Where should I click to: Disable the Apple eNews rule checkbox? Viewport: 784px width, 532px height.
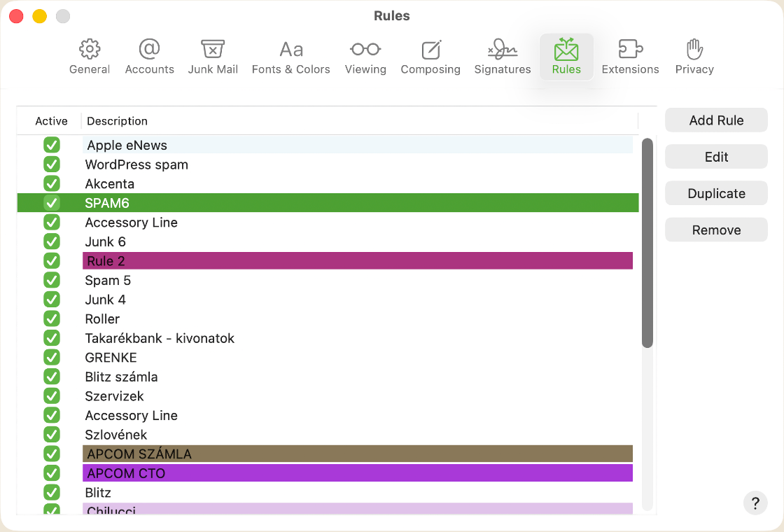coord(52,145)
